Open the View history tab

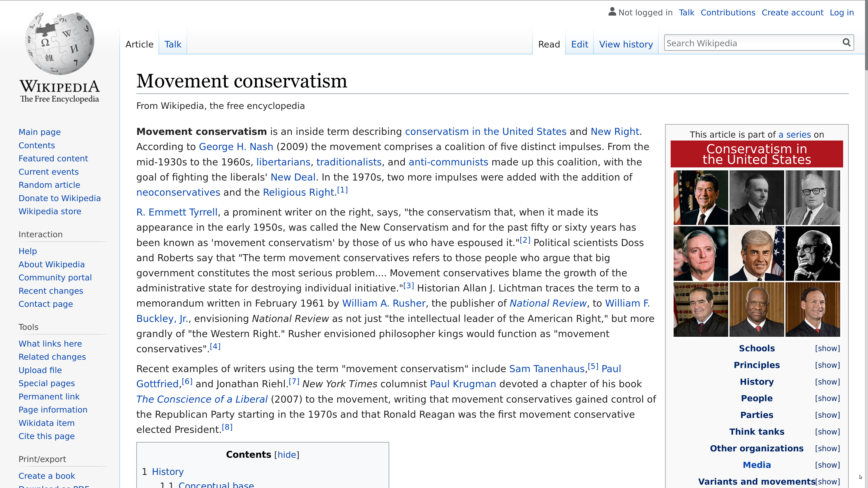tap(626, 45)
